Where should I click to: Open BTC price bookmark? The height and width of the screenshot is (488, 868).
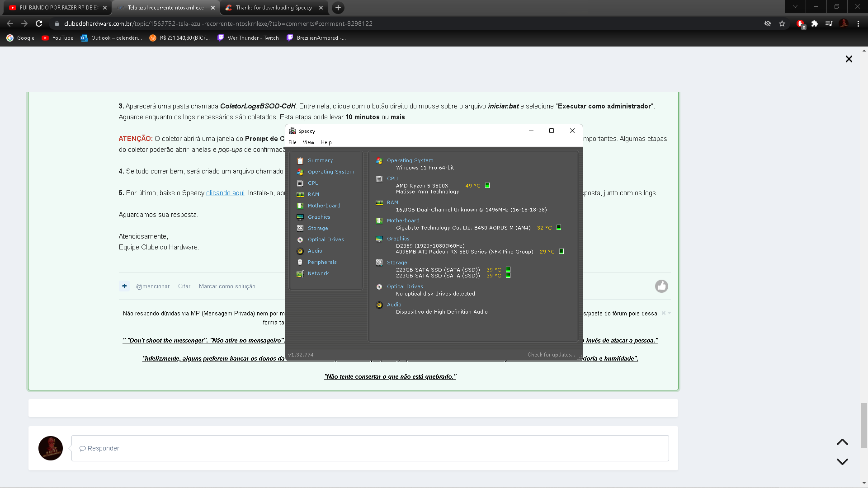[179, 38]
